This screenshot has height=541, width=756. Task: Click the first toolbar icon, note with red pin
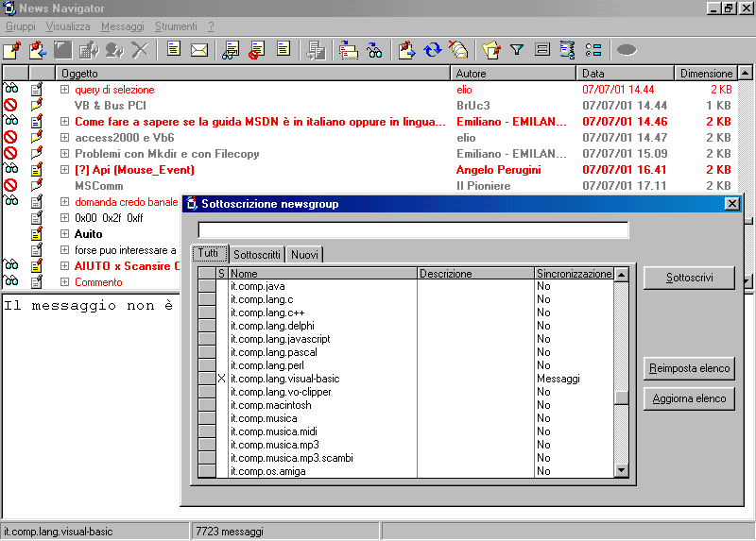pyautogui.click(x=12, y=50)
